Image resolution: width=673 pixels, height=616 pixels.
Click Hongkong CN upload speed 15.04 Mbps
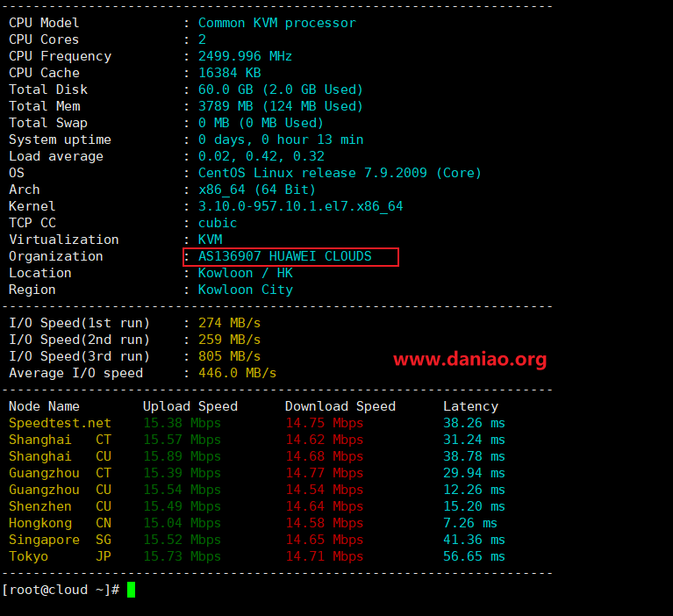click(x=182, y=523)
